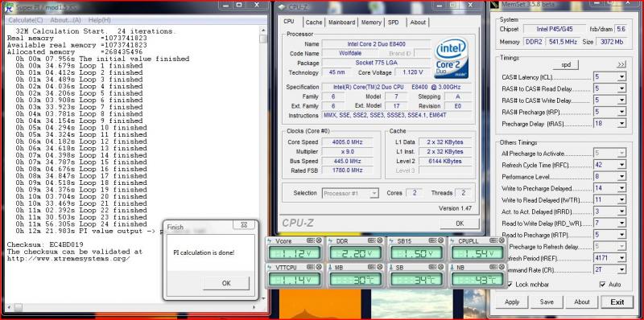
Task: Click OK in the Finish dialog
Action: pos(226,283)
